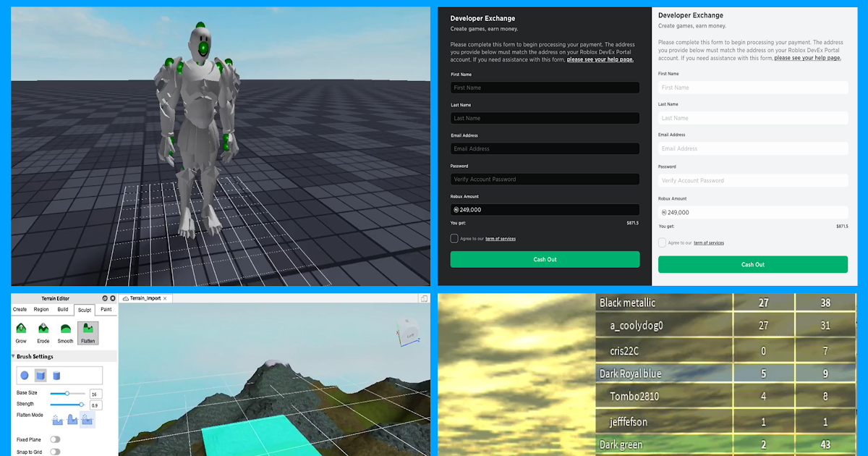Open term of services link in dark form
Image resolution: width=868 pixels, height=456 pixels.
click(x=501, y=239)
